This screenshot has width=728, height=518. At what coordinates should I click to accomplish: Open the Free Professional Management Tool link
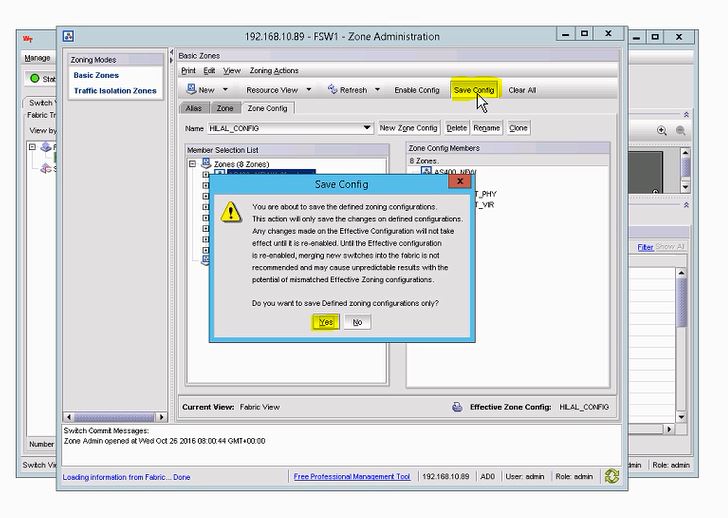[352, 476]
